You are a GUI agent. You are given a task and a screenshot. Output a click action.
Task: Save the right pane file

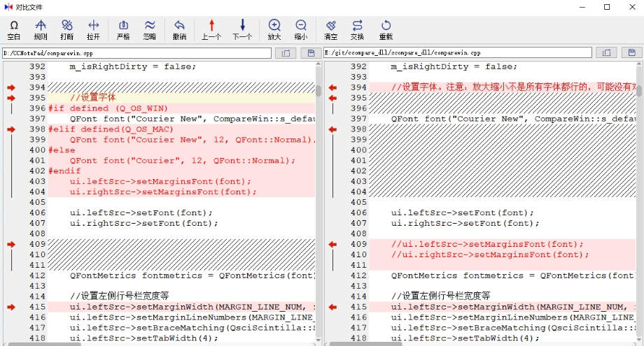point(631,53)
